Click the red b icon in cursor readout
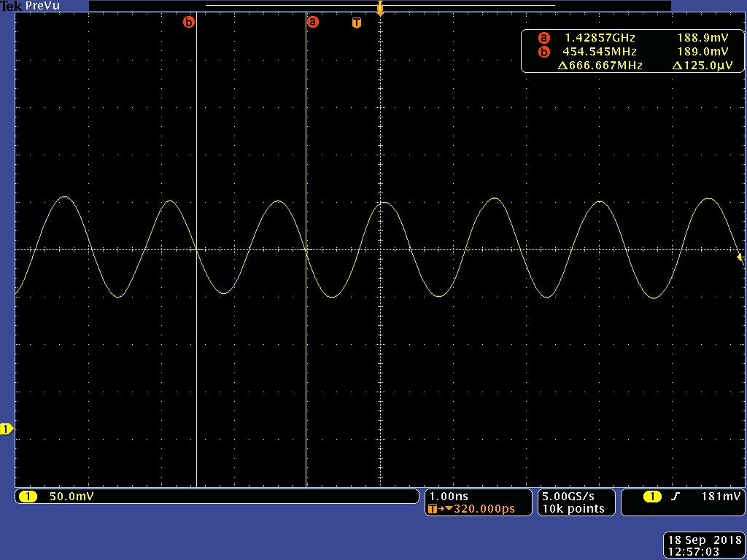Screen dimensions: 747x560 point(543,52)
